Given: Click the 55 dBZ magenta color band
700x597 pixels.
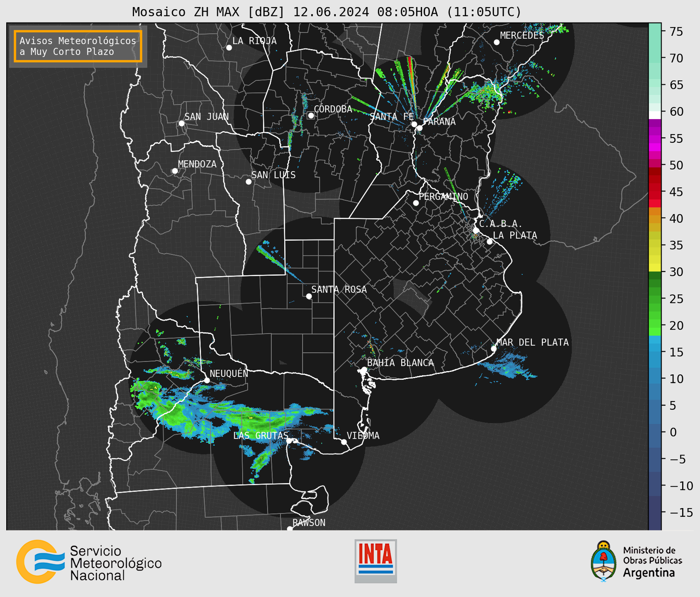Looking at the screenshot, I should pos(655,139).
